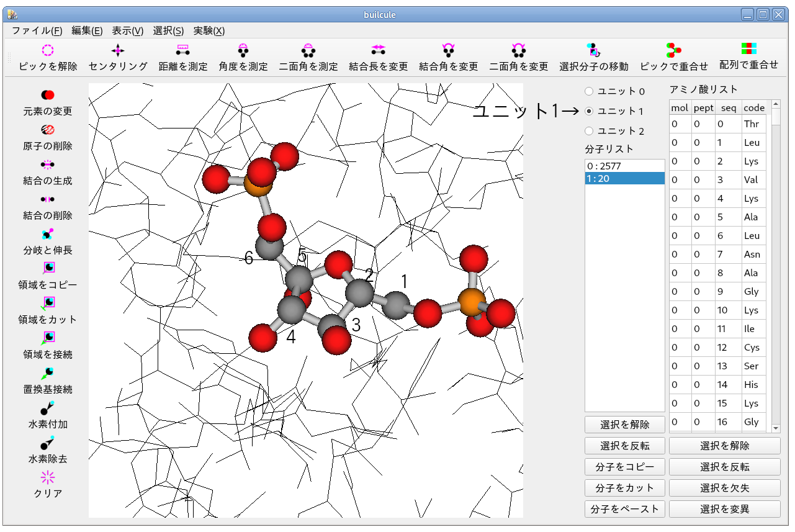Select the ユニット 1 radio button
Screen dimensions: 795x532
click(x=589, y=111)
